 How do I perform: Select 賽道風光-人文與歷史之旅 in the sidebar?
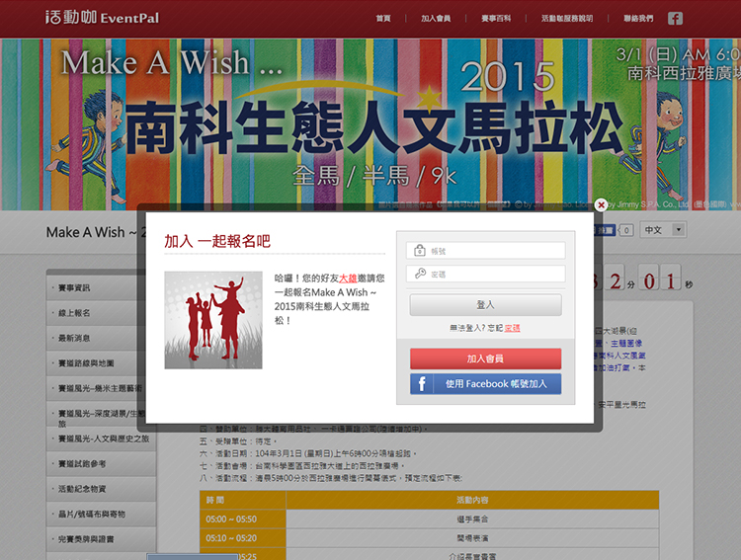(101, 439)
